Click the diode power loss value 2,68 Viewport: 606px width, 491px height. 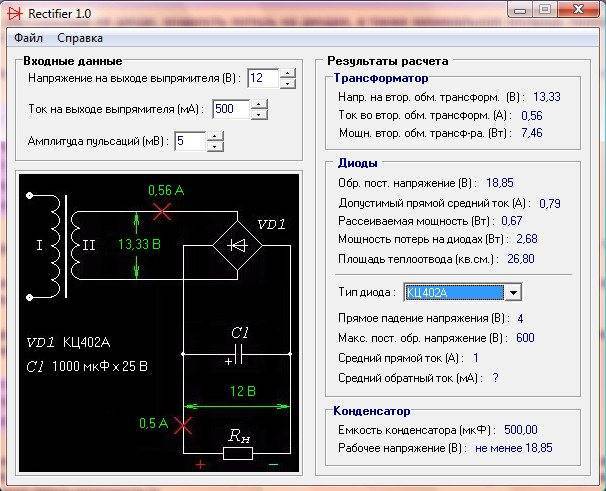click(527, 239)
